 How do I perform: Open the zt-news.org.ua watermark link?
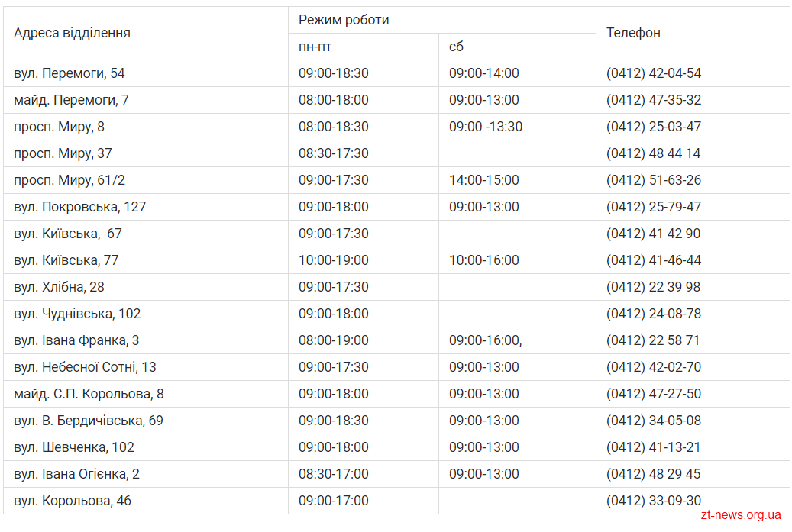[x=741, y=515]
